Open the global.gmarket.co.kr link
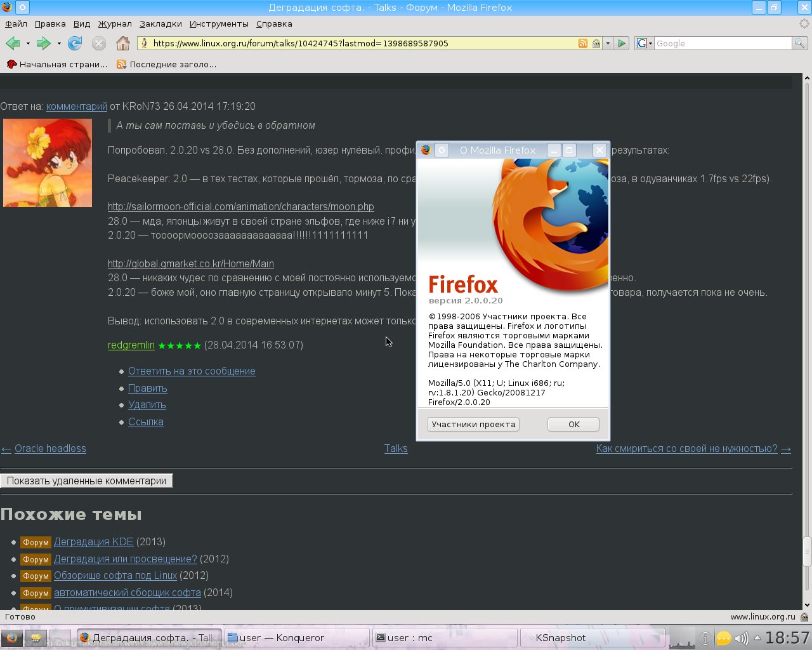This screenshot has height=650, width=812. point(191,263)
